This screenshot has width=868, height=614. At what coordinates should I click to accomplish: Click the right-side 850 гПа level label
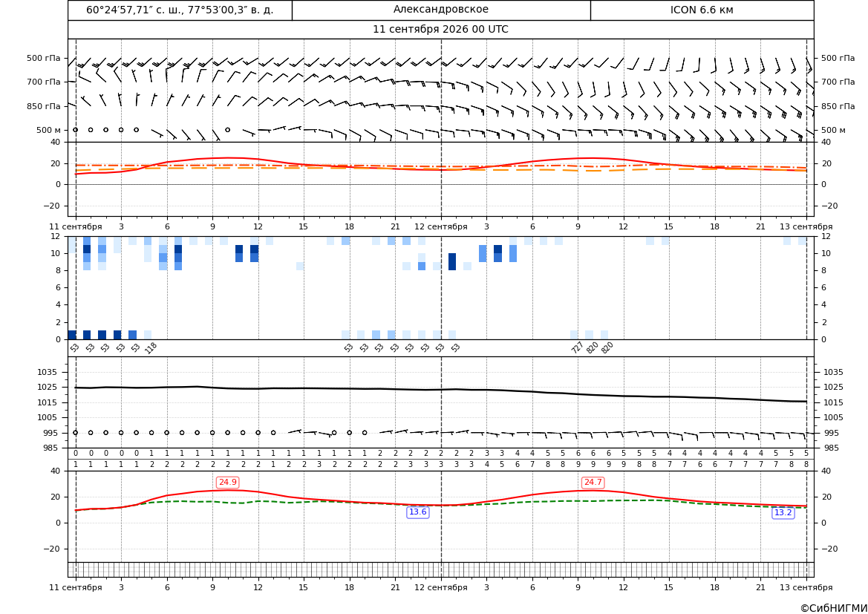click(838, 106)
